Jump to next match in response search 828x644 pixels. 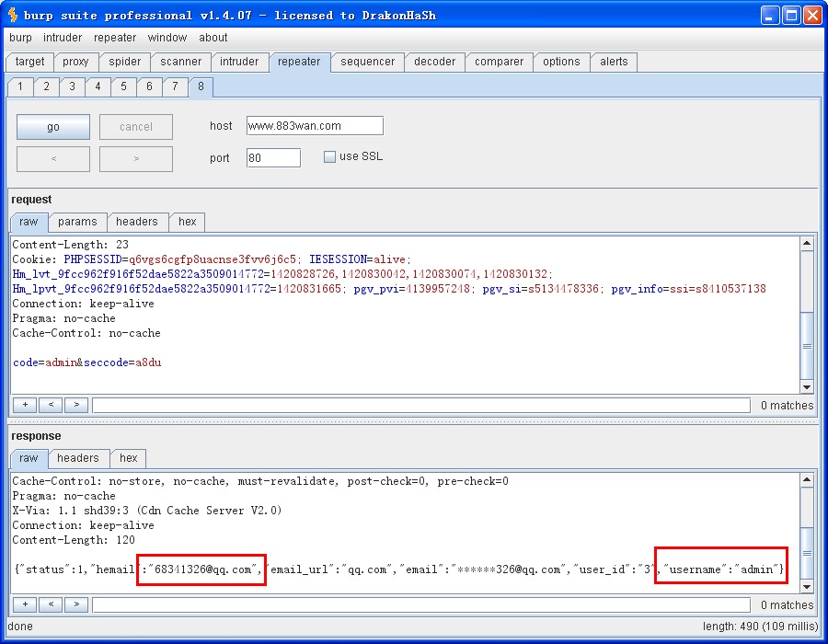pyautogui.click(x=76, y=604)
